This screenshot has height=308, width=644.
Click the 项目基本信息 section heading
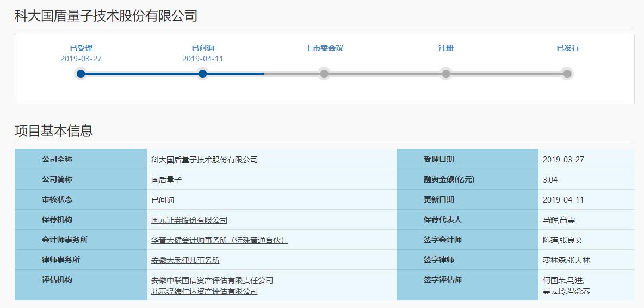click(x=54, y=130)
